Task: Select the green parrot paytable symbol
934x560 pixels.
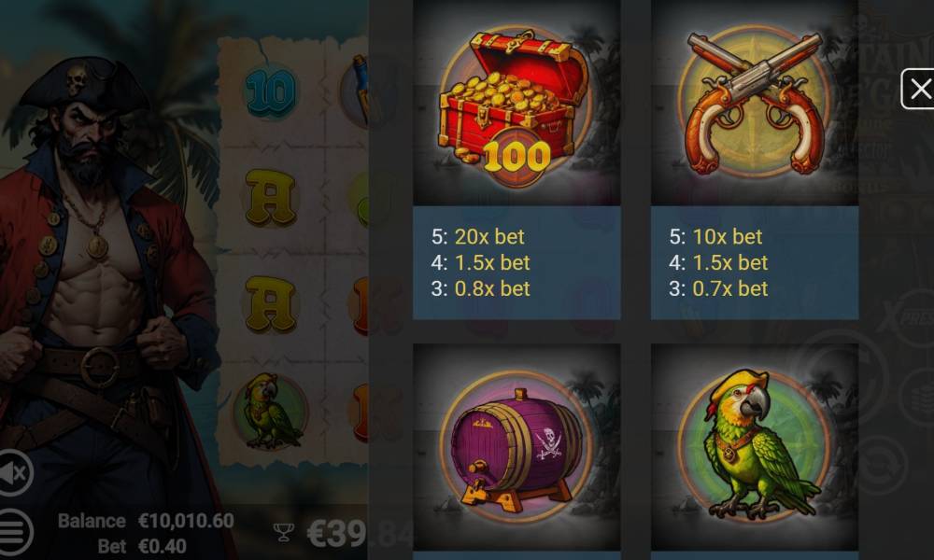Action: click(x=755, y=447)
